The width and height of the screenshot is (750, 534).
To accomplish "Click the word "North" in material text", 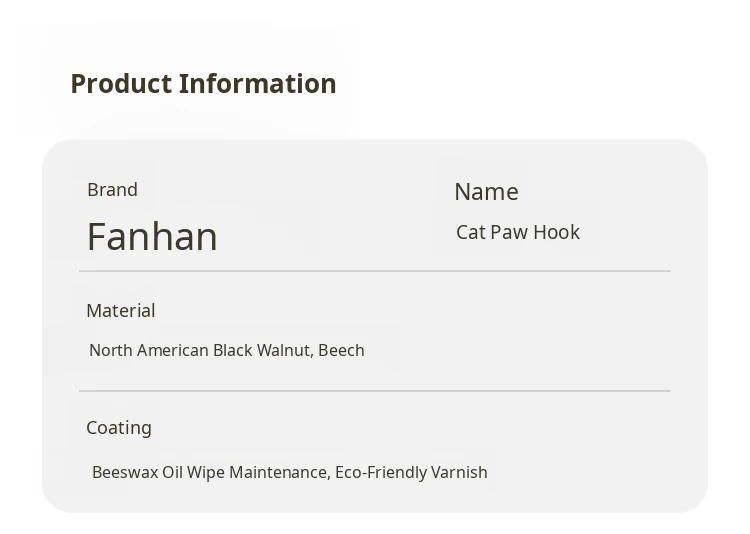I will coord(110,351).
